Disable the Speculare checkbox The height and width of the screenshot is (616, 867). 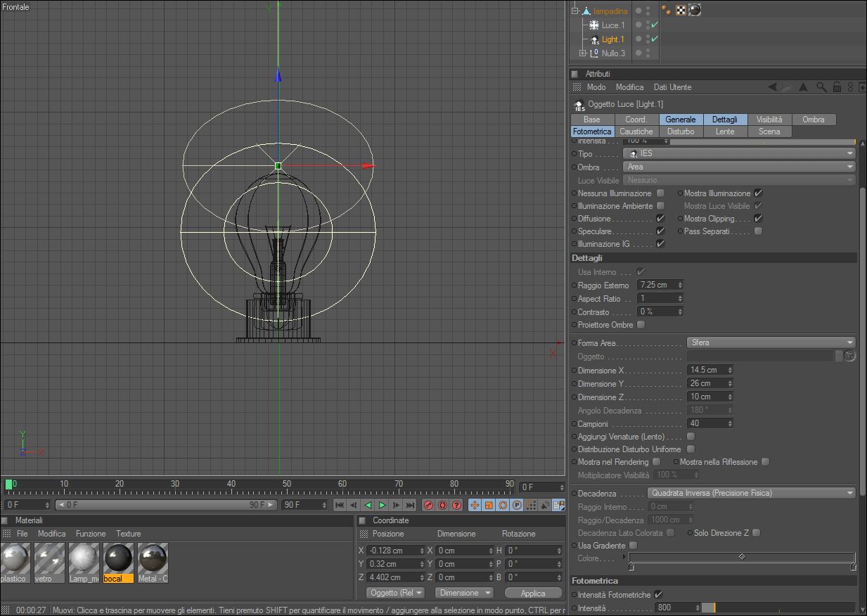click(x=660, y=231)
